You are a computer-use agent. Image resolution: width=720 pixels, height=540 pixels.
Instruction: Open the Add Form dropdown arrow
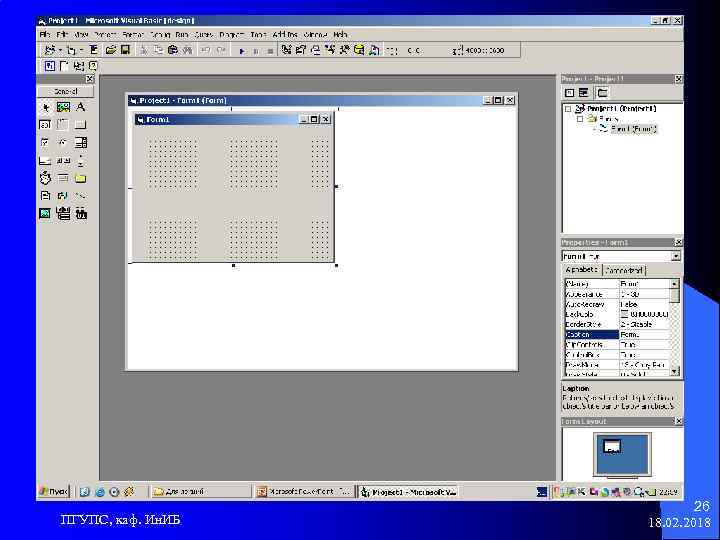point(81,50)
